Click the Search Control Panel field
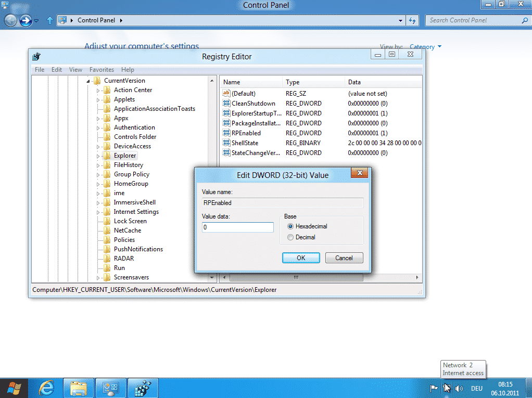 tap(475, 20)
